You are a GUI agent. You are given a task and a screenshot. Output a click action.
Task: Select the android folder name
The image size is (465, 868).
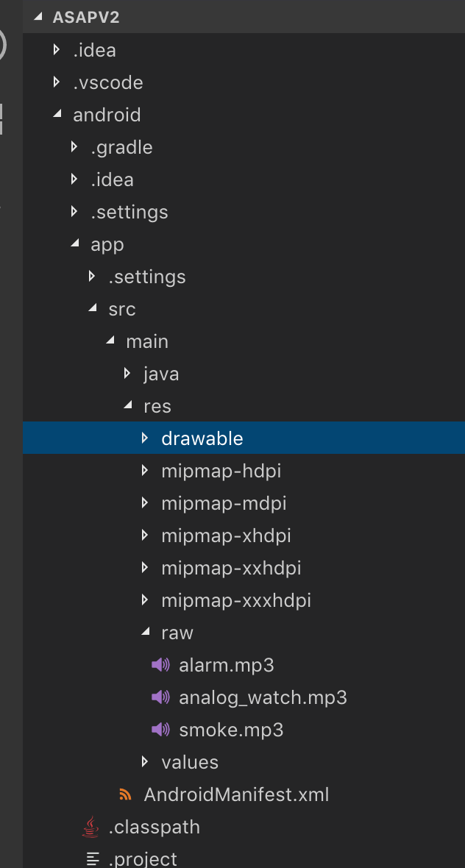pyautogui.click(x=107, y=115)
